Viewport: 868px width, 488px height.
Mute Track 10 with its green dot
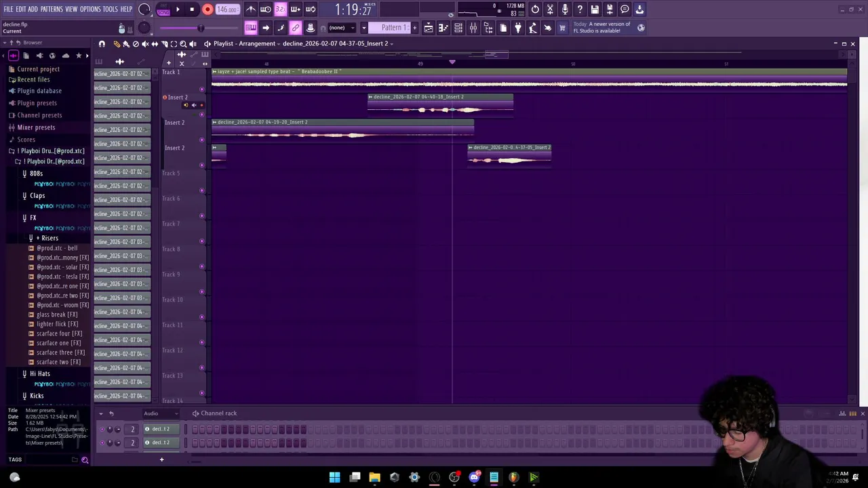tap(201, 317)
